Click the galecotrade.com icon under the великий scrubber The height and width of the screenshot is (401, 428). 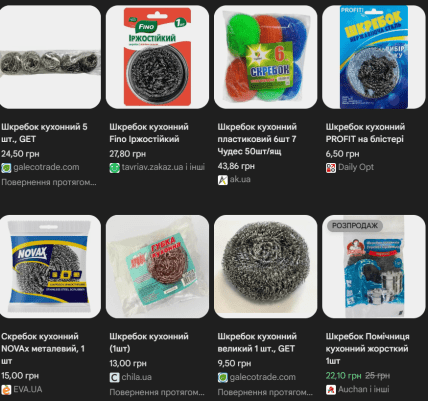coord(222,377)
